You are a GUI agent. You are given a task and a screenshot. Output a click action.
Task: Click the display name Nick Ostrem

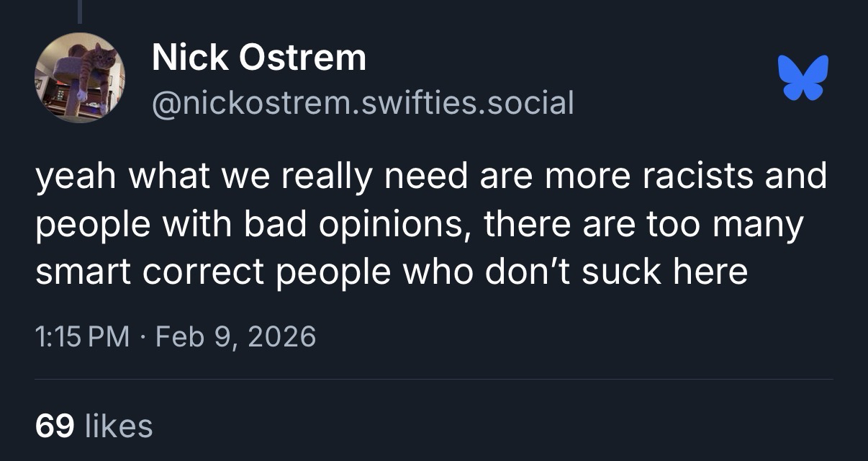point(258,58)
